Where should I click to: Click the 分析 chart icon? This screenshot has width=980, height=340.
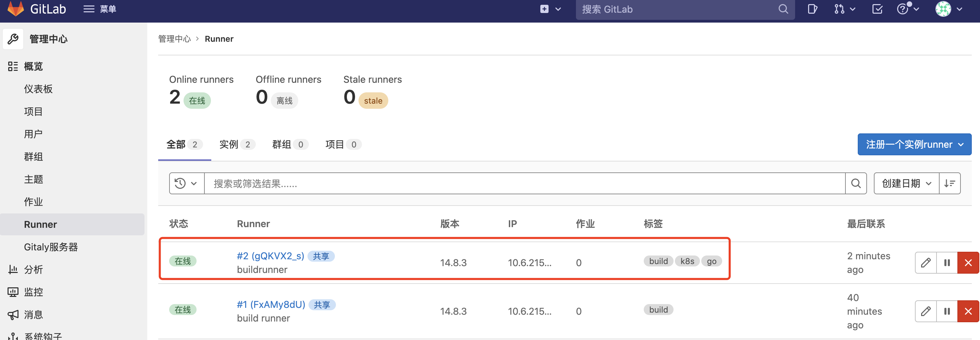(x=13, y=269)
